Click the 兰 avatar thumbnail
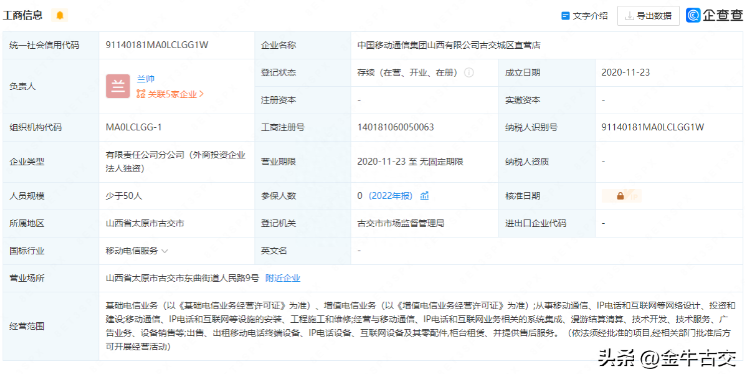Image resolution: width=745 pixels, height=374 pixels. click(x=118, y=86)
